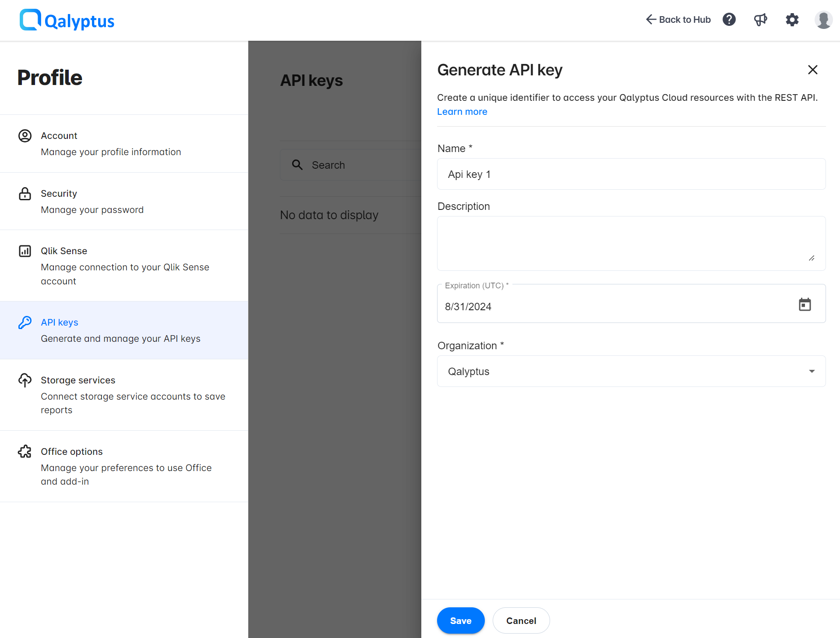
Task: Click the announcements megaphone icon
Action: [x=760, y=19]
